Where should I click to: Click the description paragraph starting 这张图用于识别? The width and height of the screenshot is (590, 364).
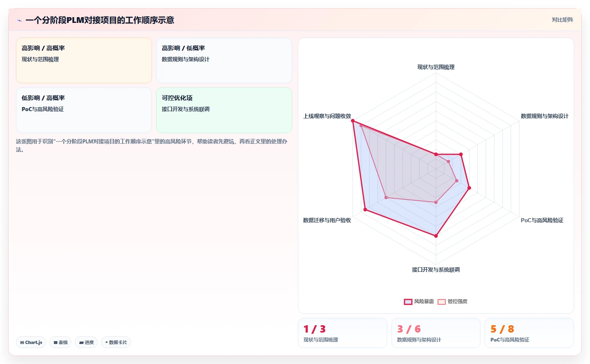pyautogui.click(x=152, y=145)
